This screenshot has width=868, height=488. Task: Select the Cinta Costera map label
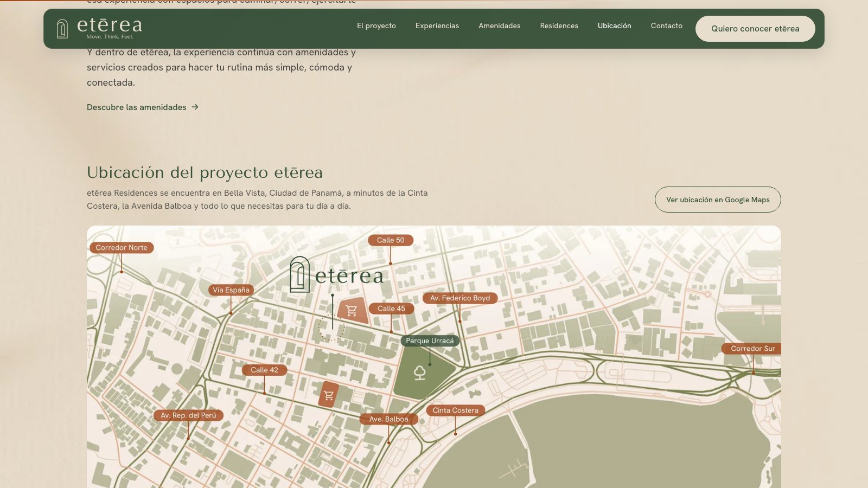456,410
